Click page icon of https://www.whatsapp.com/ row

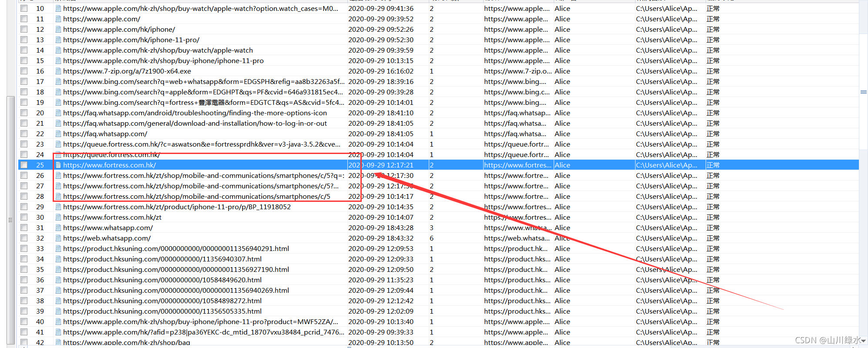(x=58, y=228)
